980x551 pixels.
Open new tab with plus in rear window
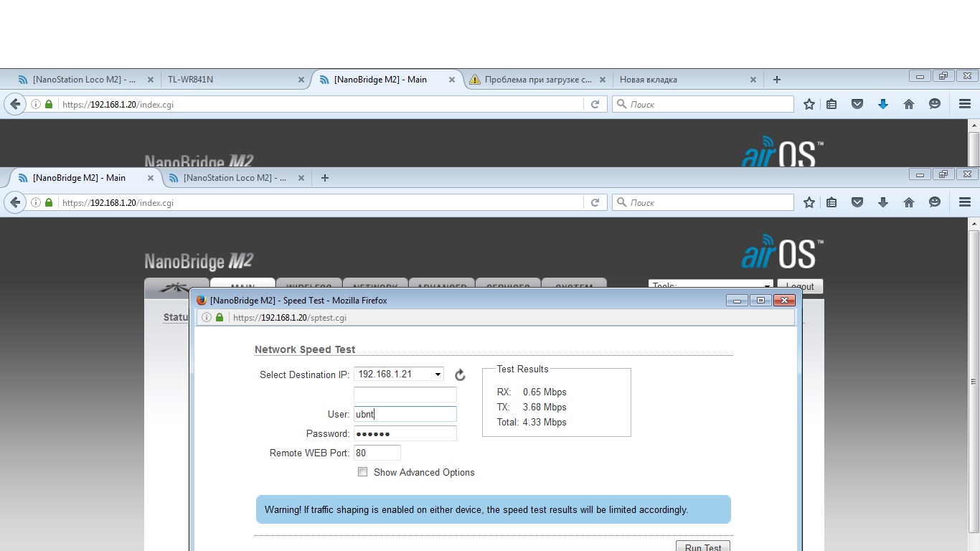(x=776, y=80)
